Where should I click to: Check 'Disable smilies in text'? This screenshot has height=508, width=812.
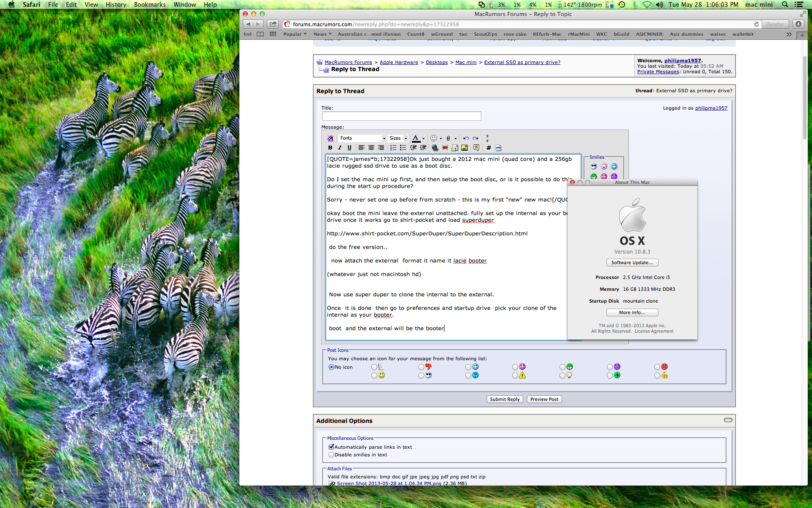pos(331,455)
